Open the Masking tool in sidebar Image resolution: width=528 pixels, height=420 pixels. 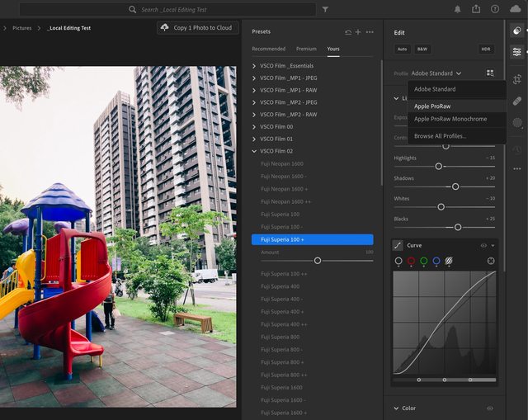click(517, 123)
